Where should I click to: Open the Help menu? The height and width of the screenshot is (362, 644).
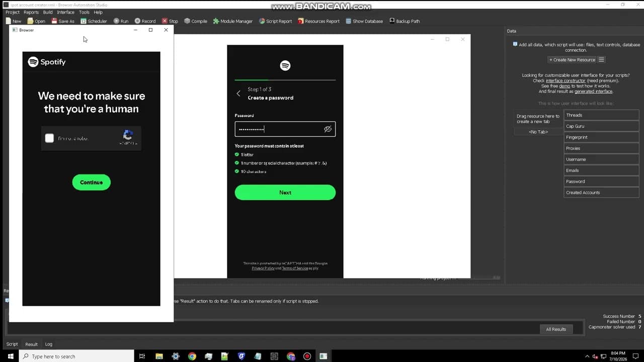point(98,12)
